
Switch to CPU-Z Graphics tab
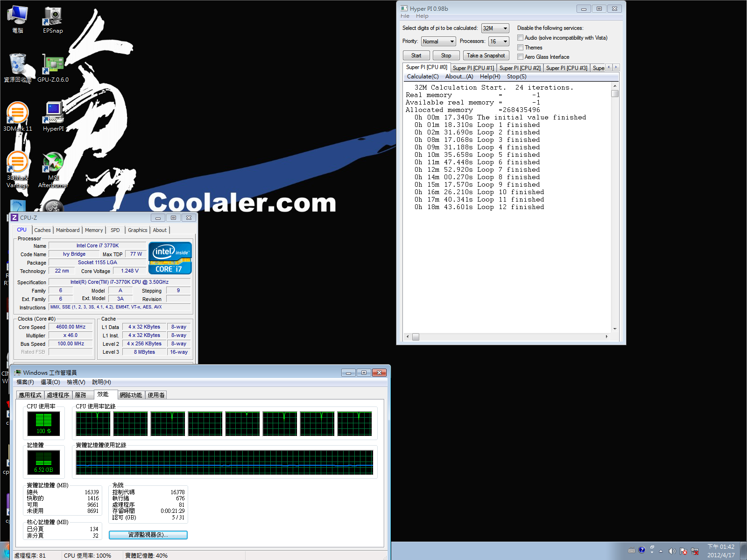[138, 230]
